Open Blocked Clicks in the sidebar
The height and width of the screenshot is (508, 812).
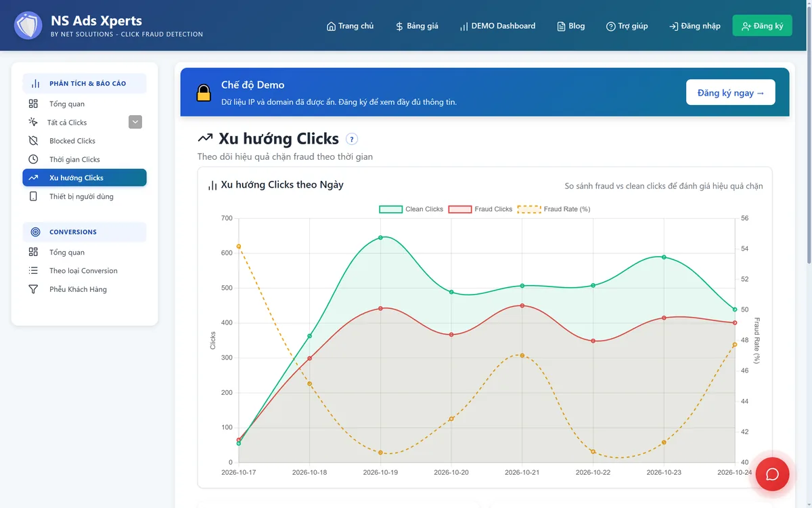(85, 141)
